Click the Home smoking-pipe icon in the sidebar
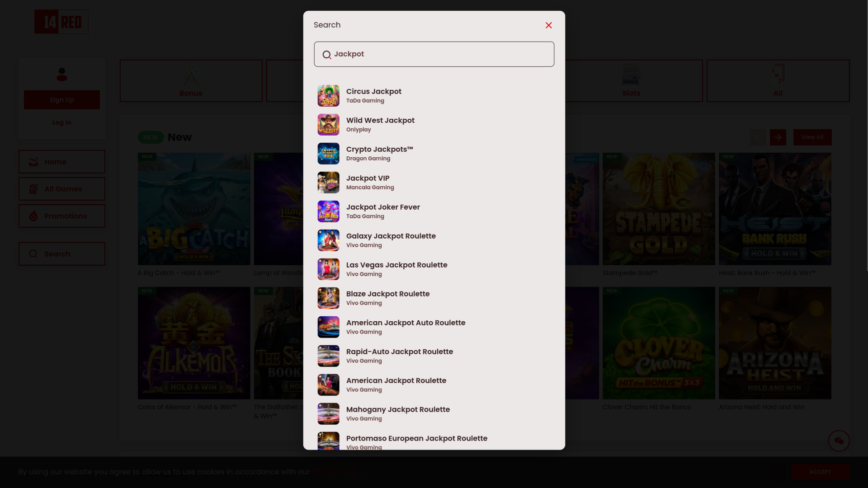Image resolution: width=868 pixels, height=488 pixels. 33,161
